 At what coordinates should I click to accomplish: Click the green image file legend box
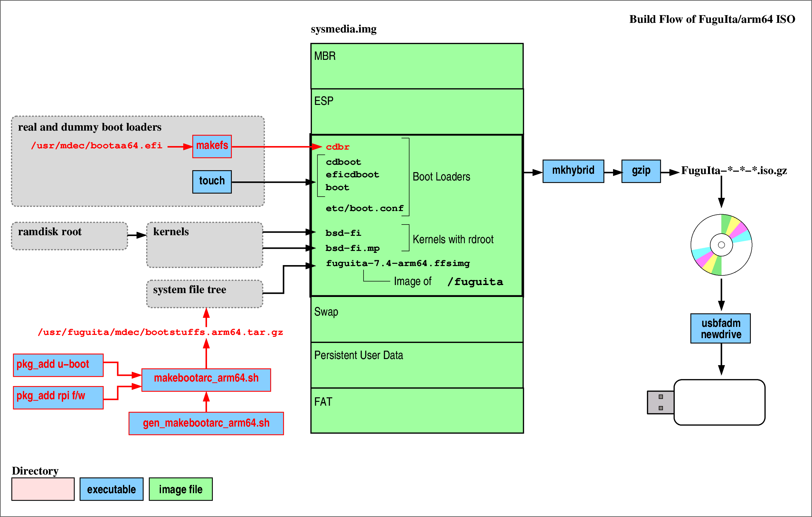pos(180,489)
